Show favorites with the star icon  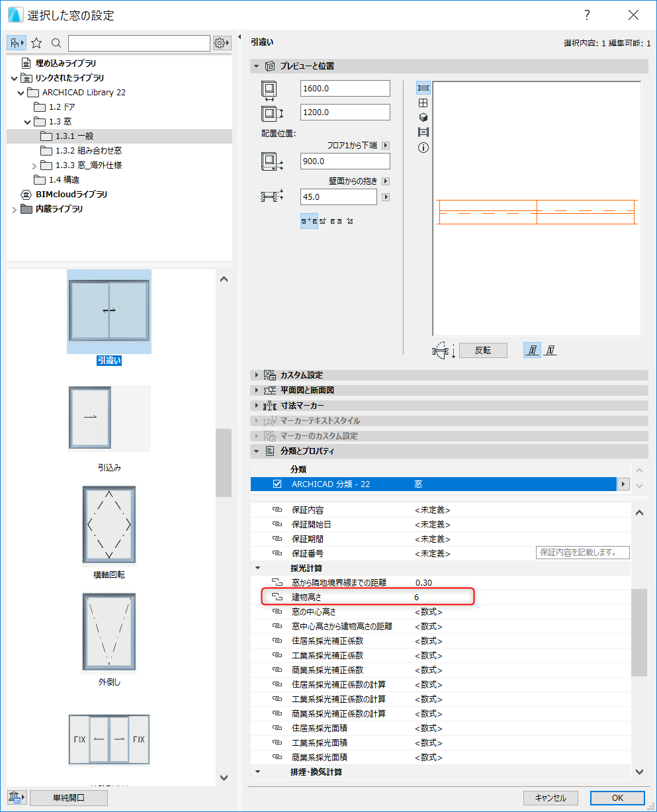tap(36, 43)
